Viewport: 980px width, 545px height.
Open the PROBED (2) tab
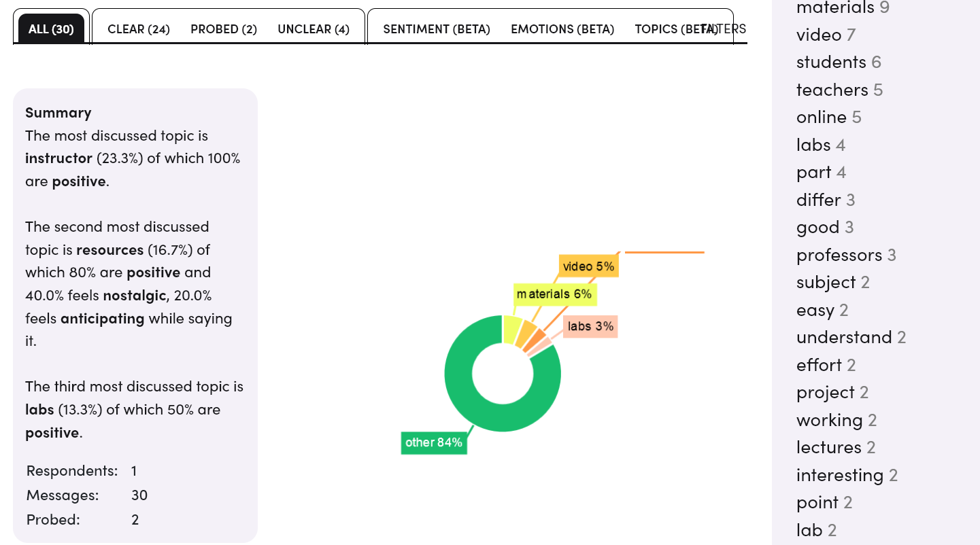click(224, 29)
